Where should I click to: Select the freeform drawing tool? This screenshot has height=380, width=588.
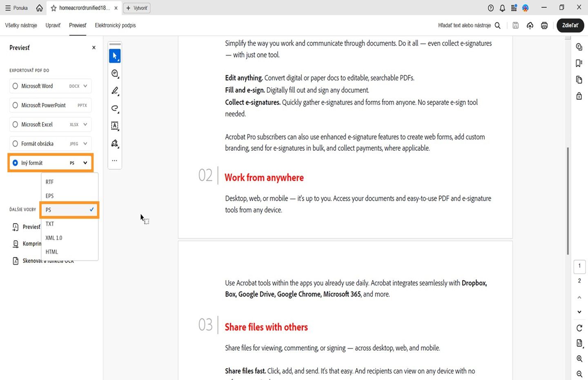[115, 108]
